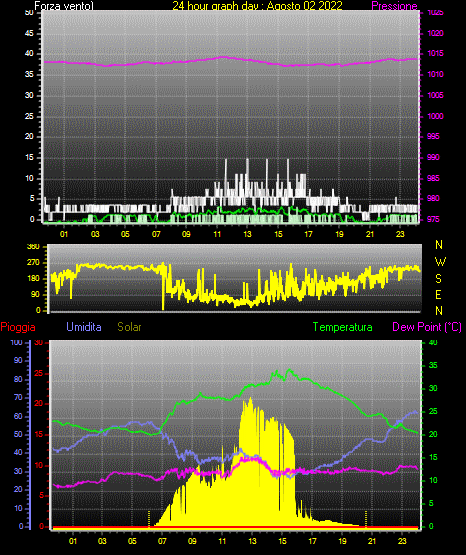Click the Pressione legend label

coord(394,6)
